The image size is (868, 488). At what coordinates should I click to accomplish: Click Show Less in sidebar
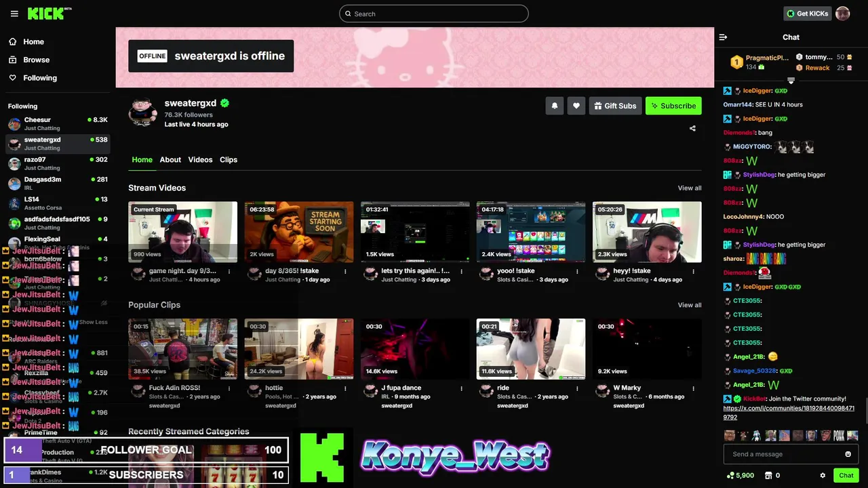click(x=93, y=322)
